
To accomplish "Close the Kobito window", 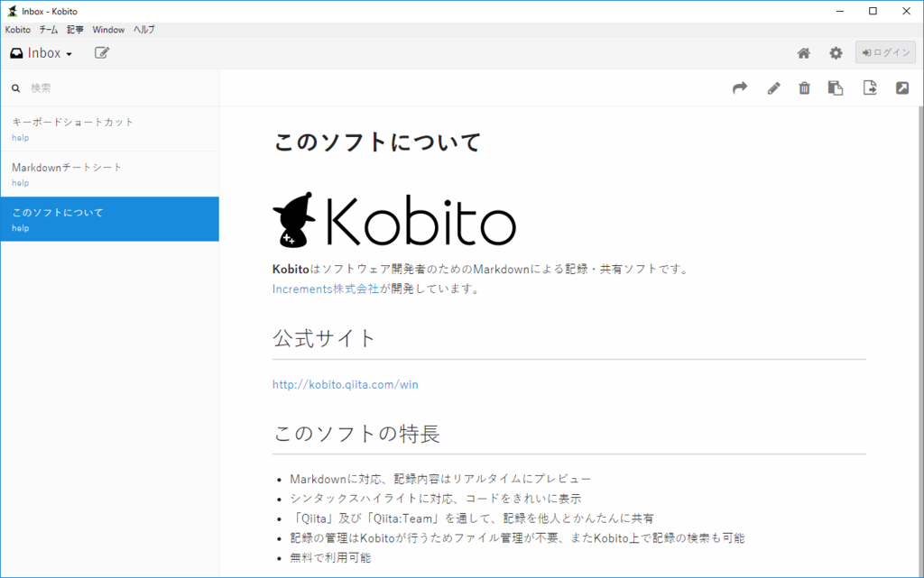I will [x=906, y=11].
